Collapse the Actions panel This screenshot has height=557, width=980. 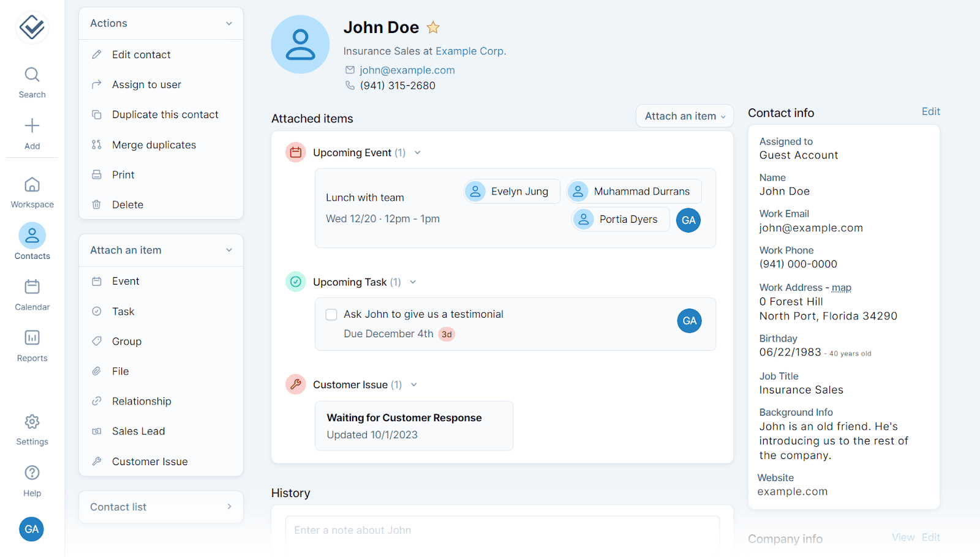pos(229,23)
